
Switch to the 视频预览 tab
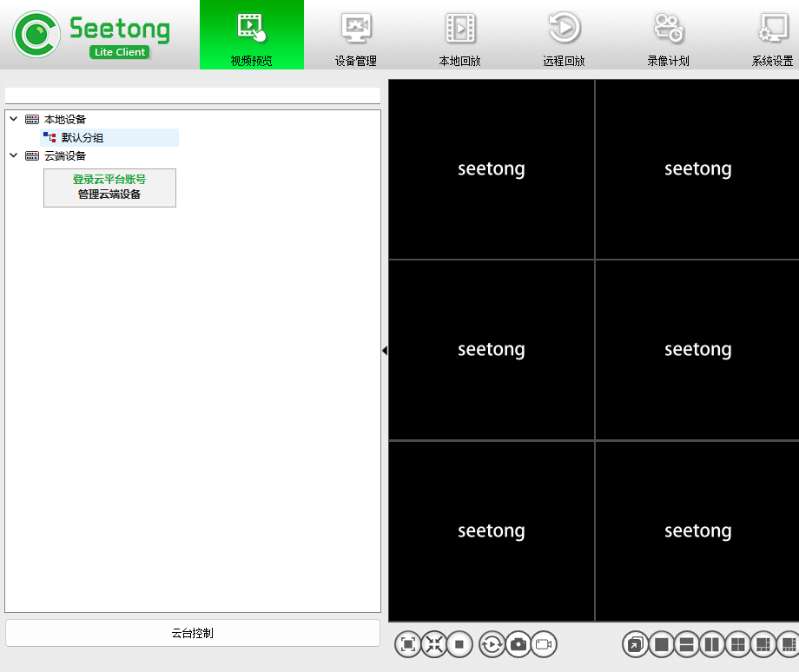pyautogui.click(x=252, y=35)
